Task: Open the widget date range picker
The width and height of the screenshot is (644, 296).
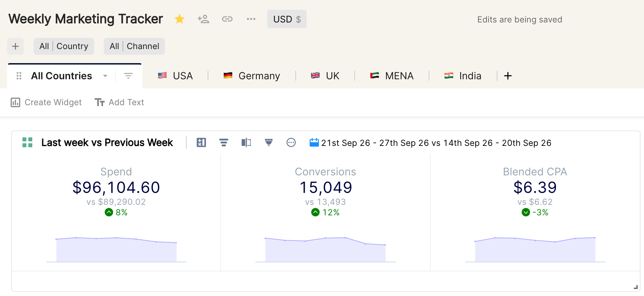Action: pos(430,143)
